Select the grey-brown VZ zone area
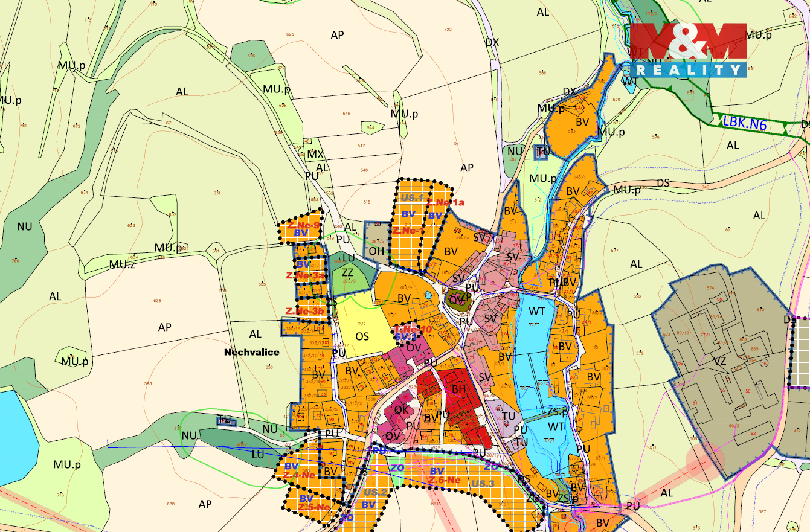The height and width of the screenshot is (532, 810). (x=719, y=361)
